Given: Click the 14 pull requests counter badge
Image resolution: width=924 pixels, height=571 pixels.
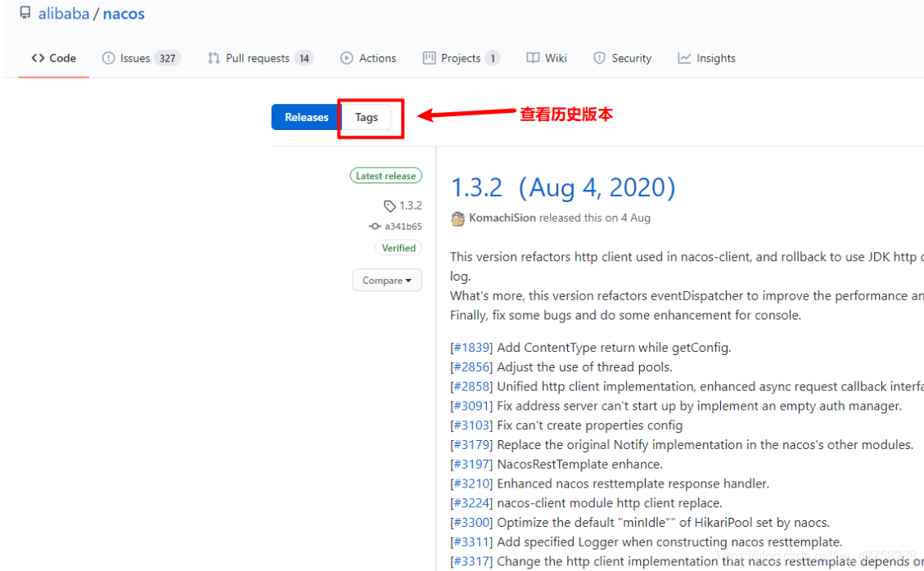Looking at the screenshot, I should pos(304,58).
